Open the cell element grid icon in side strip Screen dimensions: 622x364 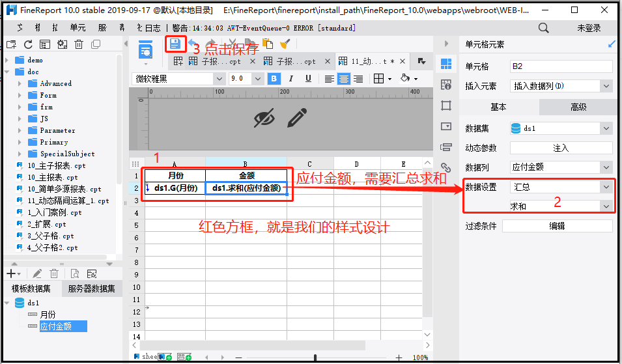pyautogui.click(x=446, y=63)
